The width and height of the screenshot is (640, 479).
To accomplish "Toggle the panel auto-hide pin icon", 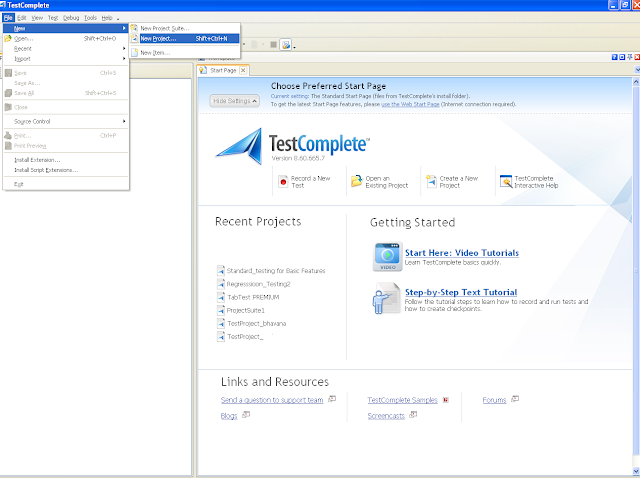I will point(630,57).
